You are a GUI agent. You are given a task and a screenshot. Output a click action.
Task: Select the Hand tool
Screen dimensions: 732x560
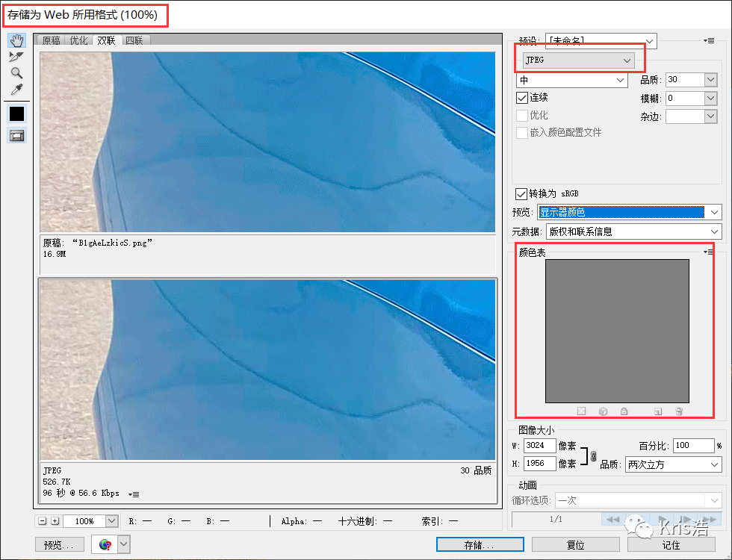click(x=16, y=40)
